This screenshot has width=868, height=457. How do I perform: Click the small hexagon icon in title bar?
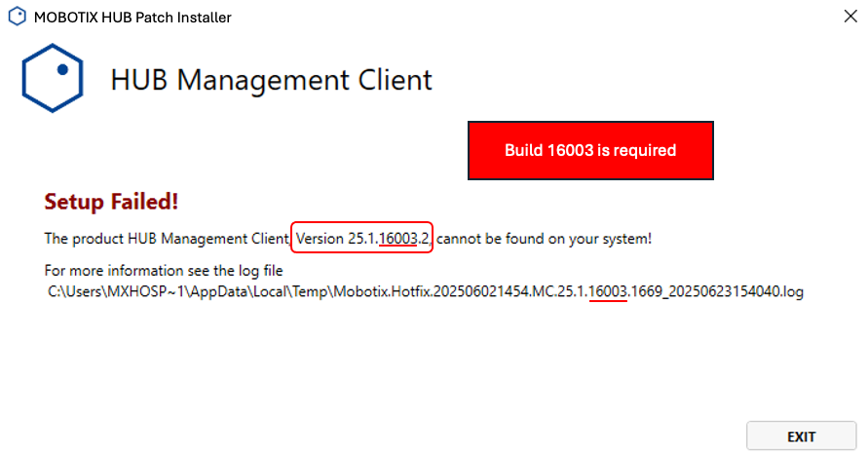pos(18,17)
